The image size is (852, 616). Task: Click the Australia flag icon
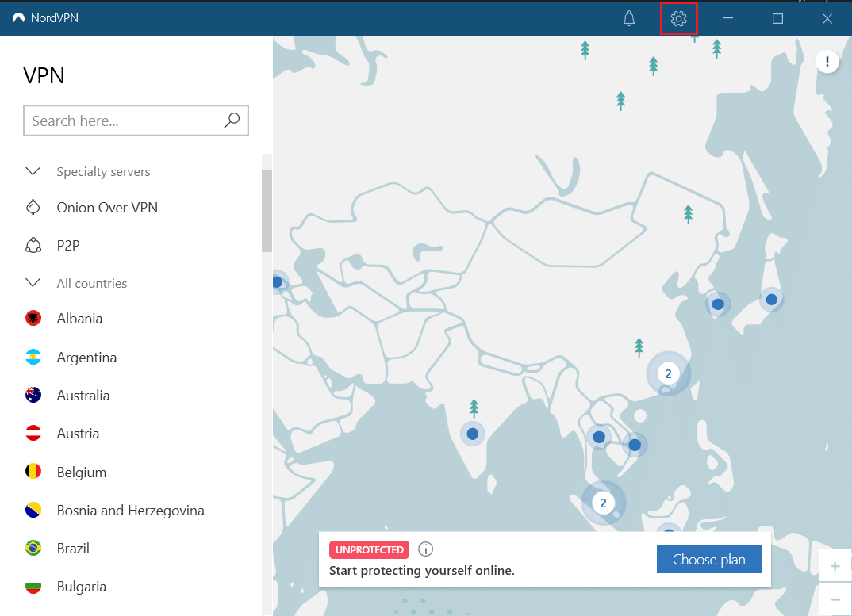[33, 396]
